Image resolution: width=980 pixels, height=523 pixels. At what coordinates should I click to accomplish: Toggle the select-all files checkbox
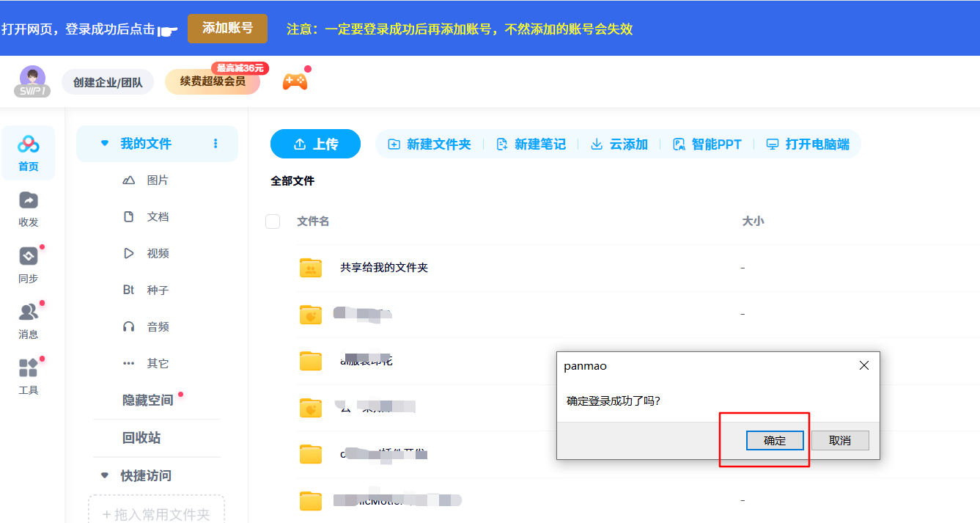click(273, 222)
